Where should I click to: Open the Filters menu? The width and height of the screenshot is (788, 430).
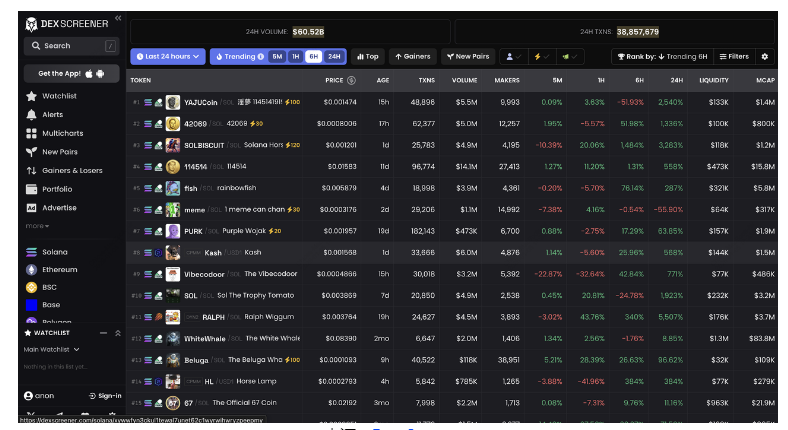[734, 57]
